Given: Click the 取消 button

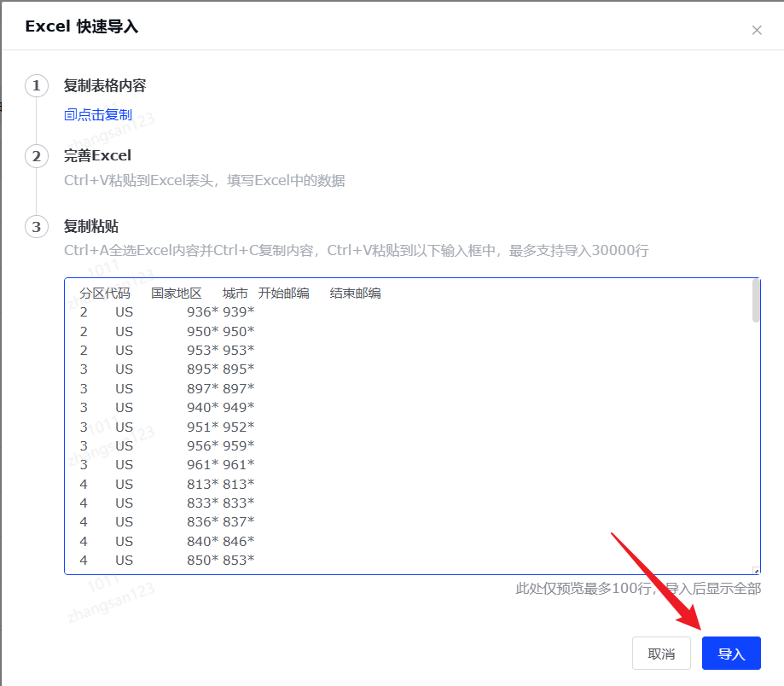Looking at the screenshot, I should pyautogui.click(x=661, y=653).
